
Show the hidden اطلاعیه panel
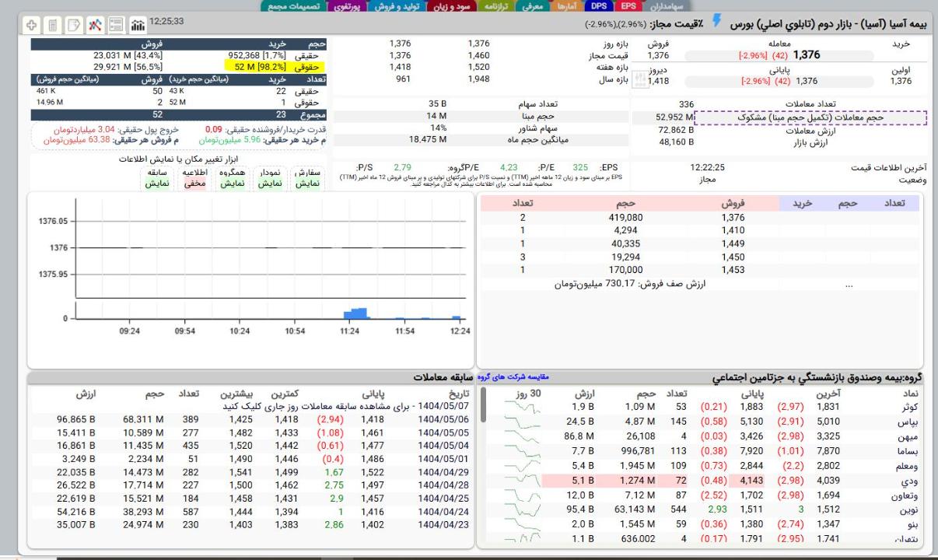(x=194, y=178)
